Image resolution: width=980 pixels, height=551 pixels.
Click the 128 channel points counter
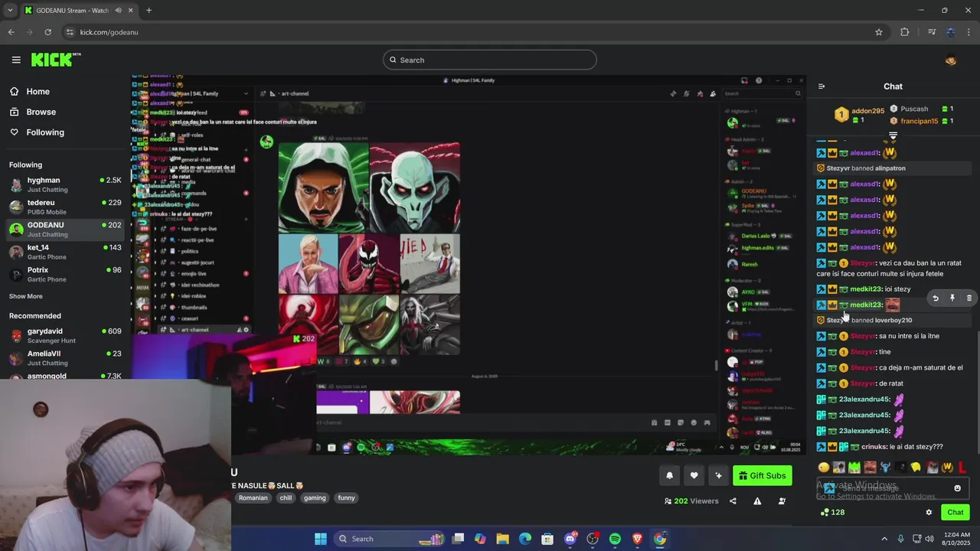[832, 513]
